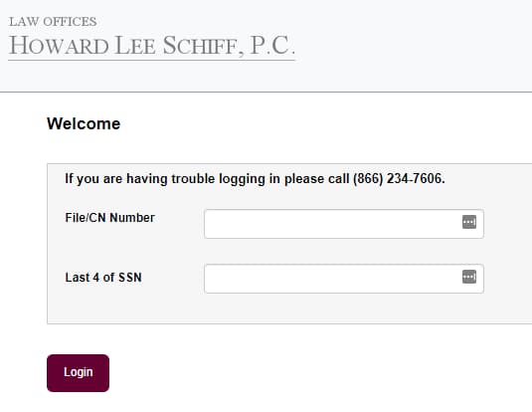This screenshot has height=412, width=532.
Task: Select the File/CN Number label
Action: 109,218
